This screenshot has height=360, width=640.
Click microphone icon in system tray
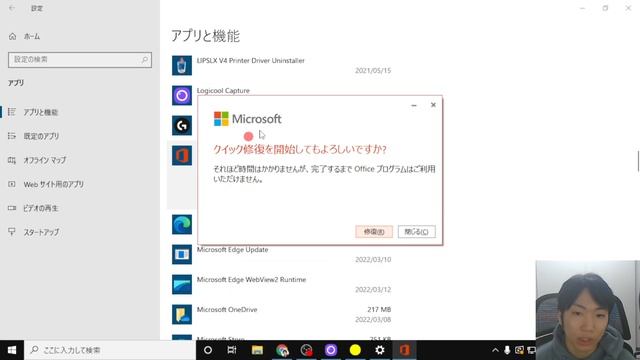click(507, 350)
